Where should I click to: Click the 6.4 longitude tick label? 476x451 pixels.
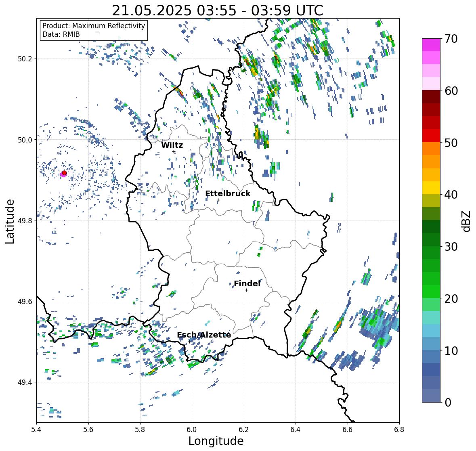tap(296, 429)
